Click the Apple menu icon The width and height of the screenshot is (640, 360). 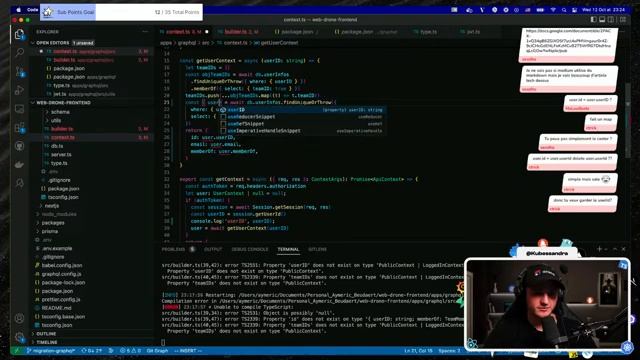coord(18,9)
